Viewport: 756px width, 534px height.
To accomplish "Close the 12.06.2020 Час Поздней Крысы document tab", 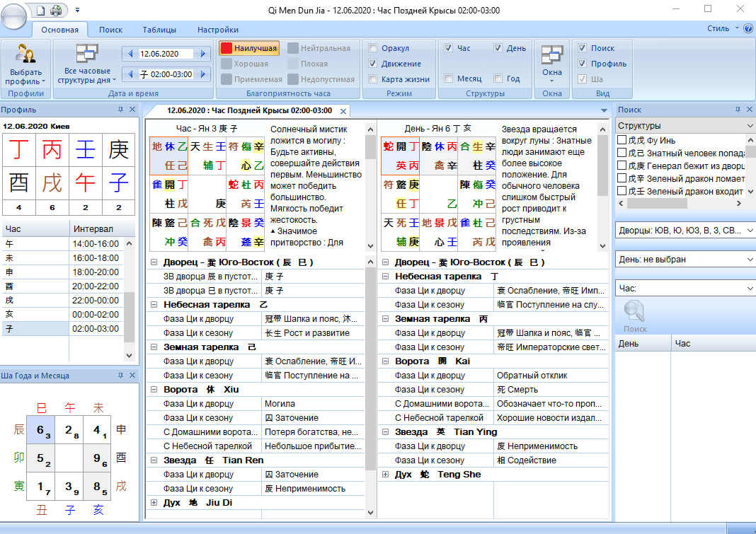I will tap(343, 111).
